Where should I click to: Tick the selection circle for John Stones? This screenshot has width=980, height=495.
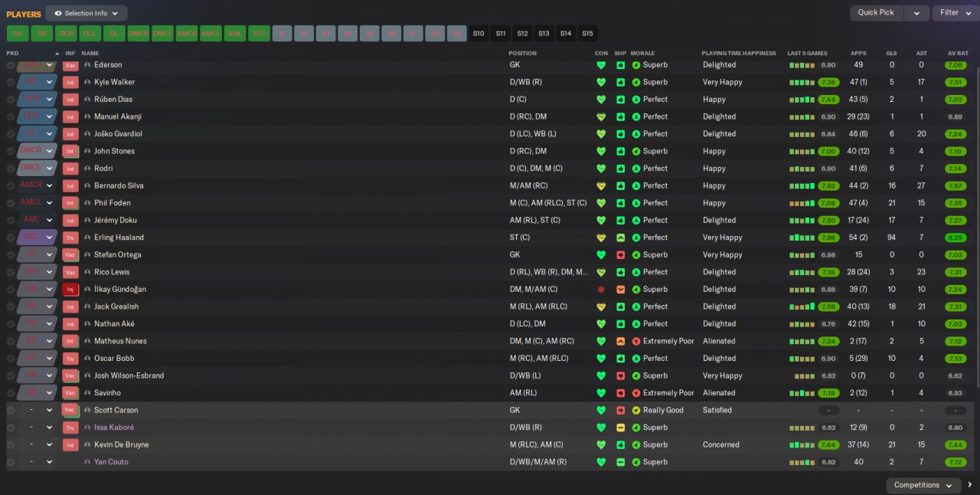tap(11, 151)
